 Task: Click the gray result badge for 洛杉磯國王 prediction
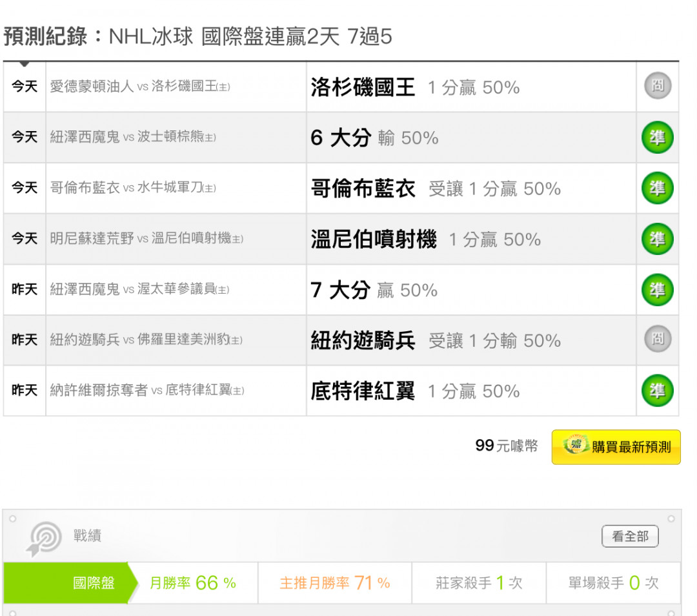[658, 85]
